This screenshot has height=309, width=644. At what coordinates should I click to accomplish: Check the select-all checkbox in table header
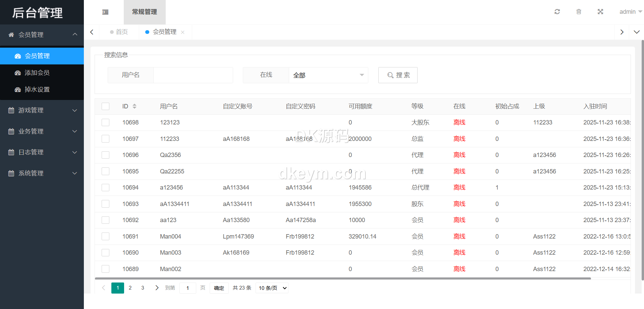106,106
